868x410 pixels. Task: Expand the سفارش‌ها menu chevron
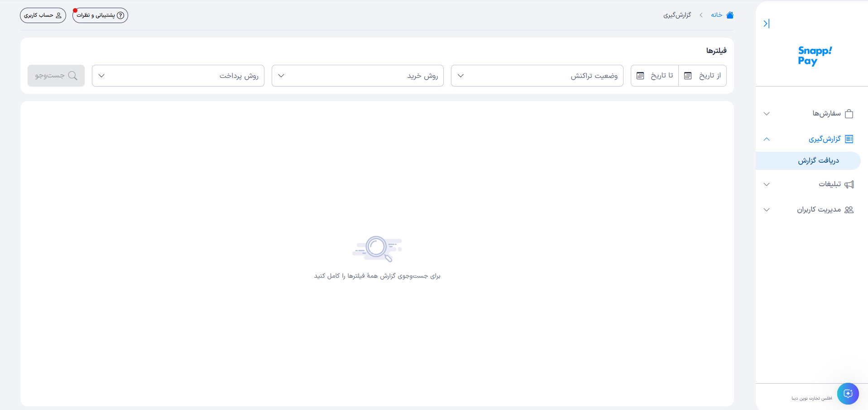click(767, 114)
